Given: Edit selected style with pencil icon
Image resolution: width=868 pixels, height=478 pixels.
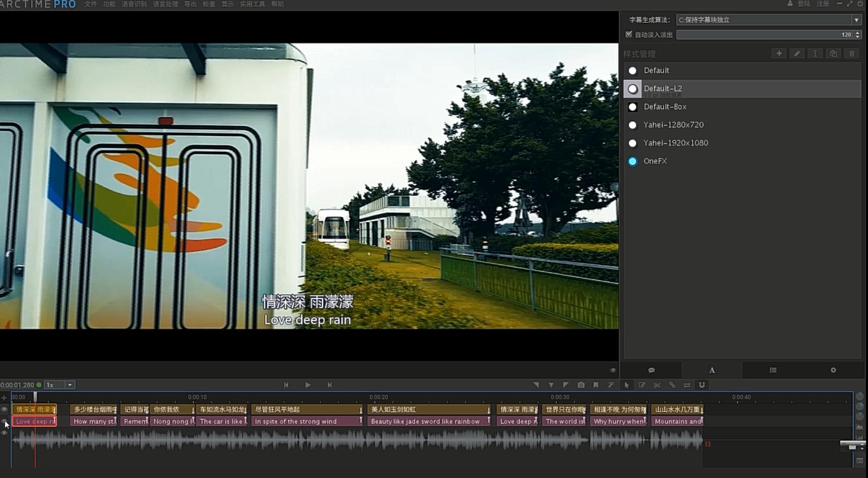Looking at the screenshot, I should (797, 53).
